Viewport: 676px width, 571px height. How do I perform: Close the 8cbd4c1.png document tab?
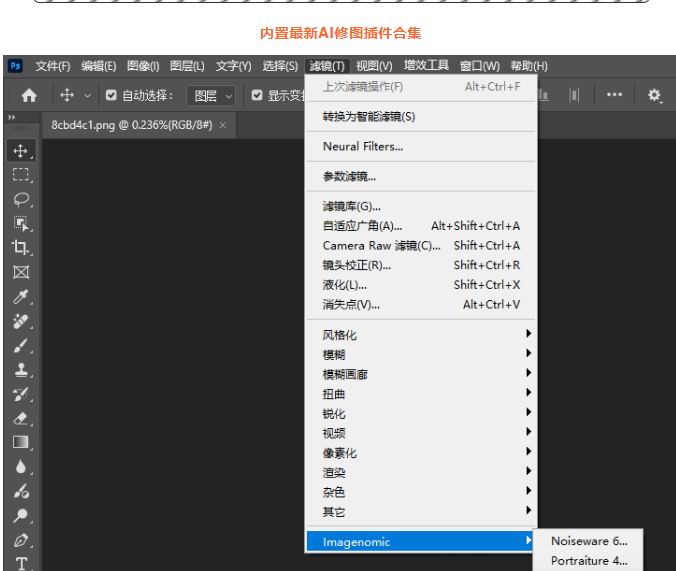click(222, 125)
